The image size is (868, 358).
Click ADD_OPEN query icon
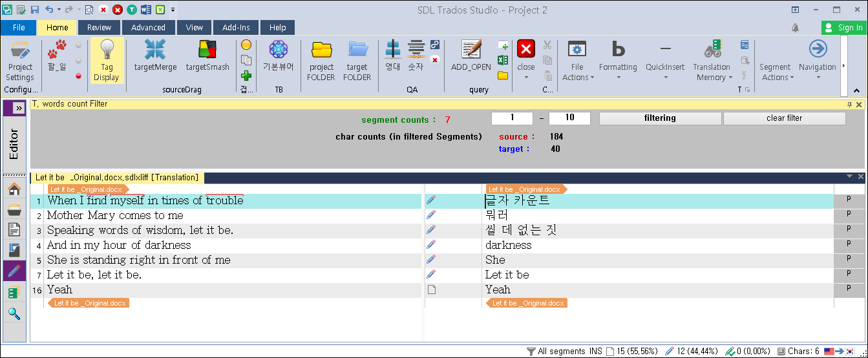(471, 56)
